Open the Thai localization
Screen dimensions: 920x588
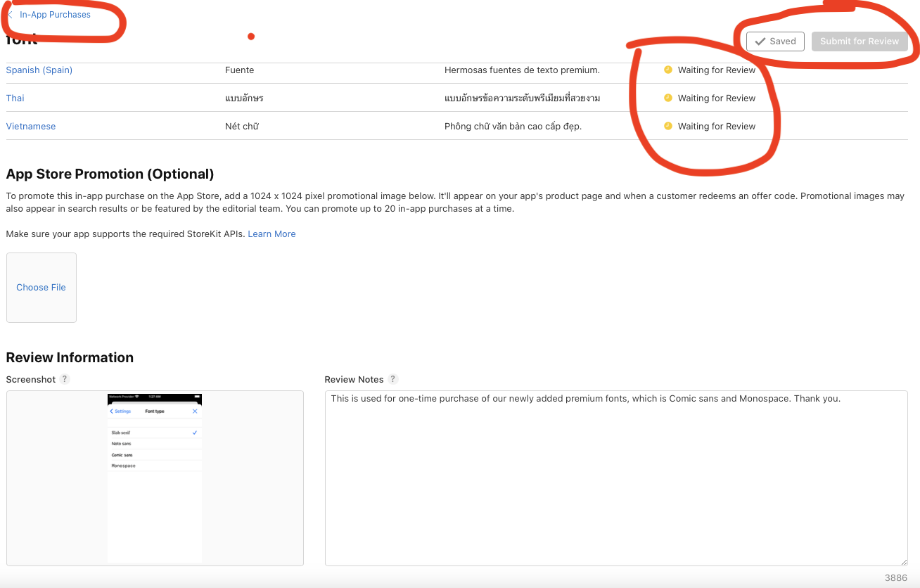click(x=15, y=98)
